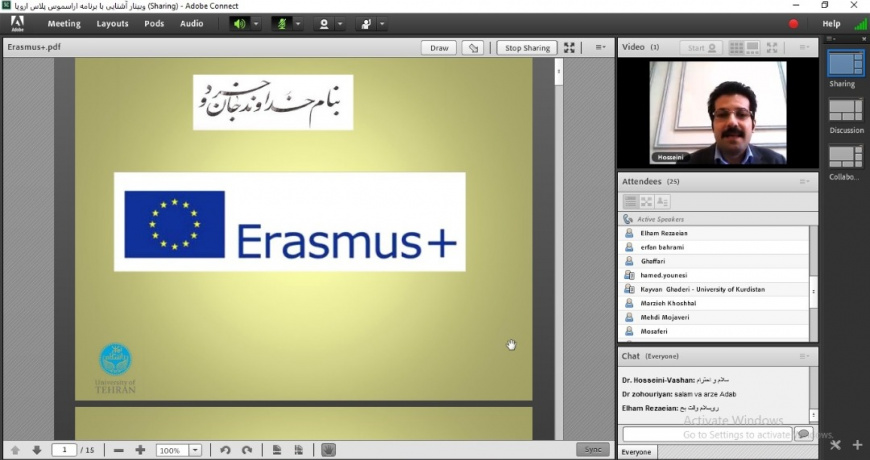The image size is (870, 460).
Task: Rotate document clockwise
Action: point(247,450)
